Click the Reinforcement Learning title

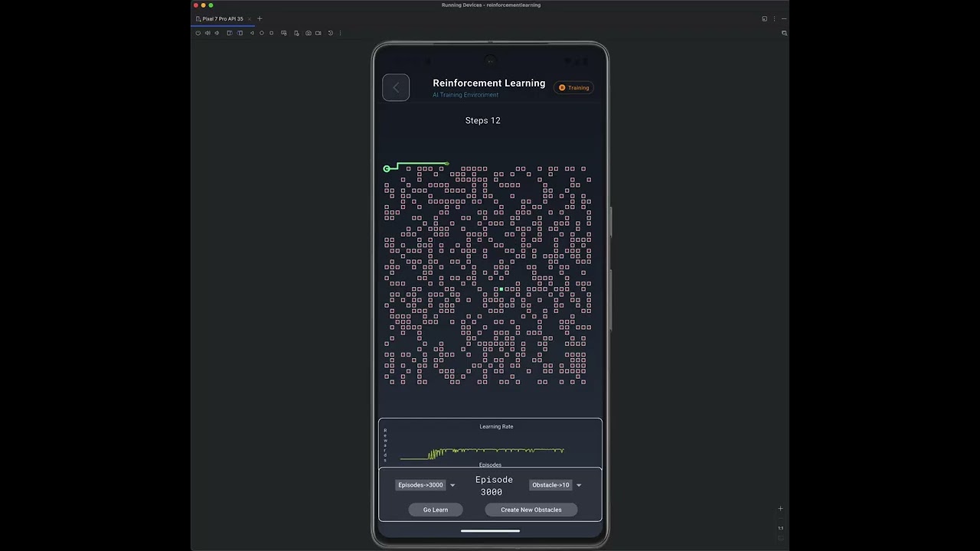(489, 83)
